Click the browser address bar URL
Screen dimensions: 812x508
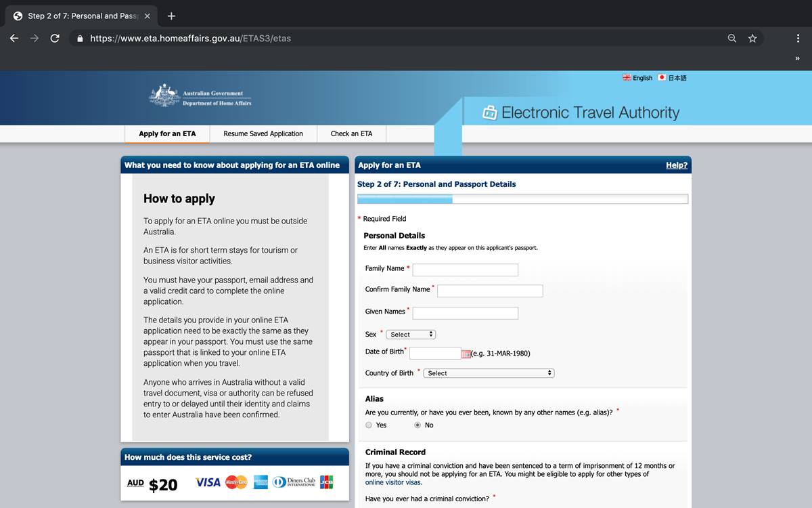(x=190, y=39)
